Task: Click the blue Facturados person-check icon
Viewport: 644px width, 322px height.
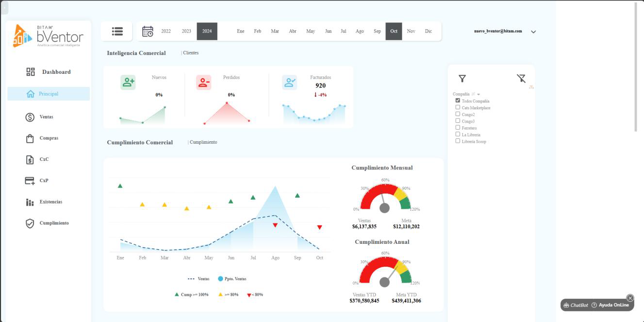Action: click(290, 83)
